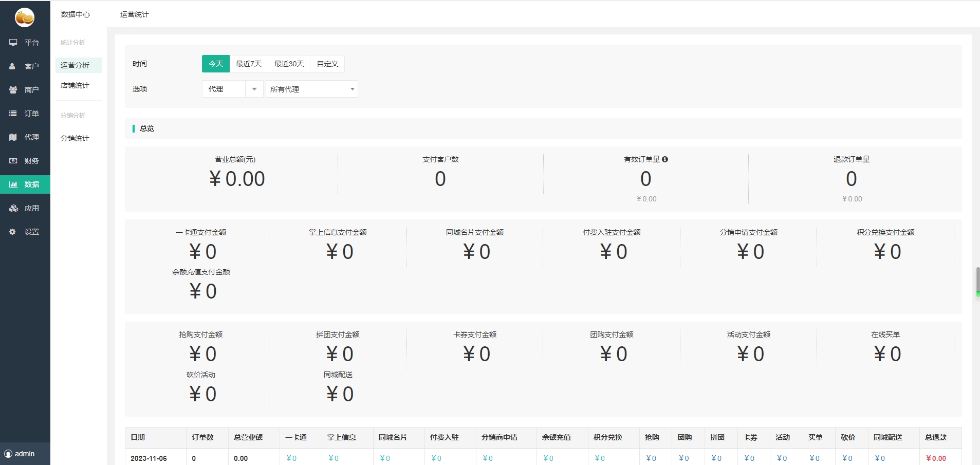Select 最近7天 time filter
The width and height of the screenshot is (980, 465).
(x=249, y=64)
